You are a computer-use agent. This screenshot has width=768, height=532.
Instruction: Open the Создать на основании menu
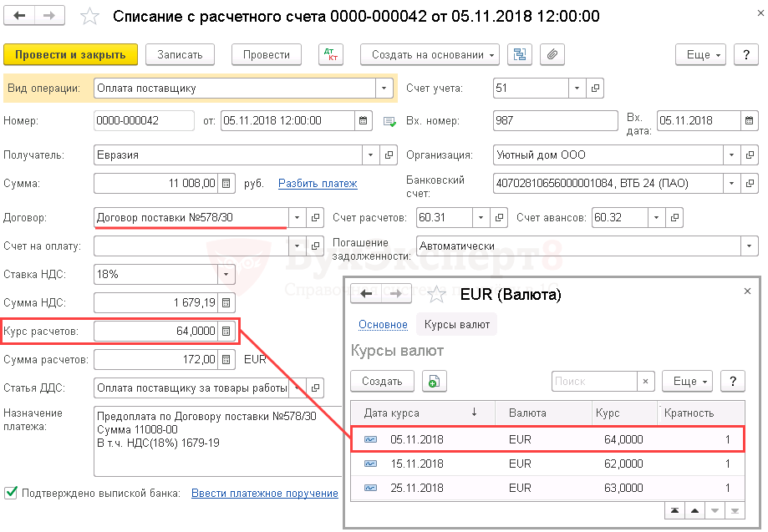point(430,54)
